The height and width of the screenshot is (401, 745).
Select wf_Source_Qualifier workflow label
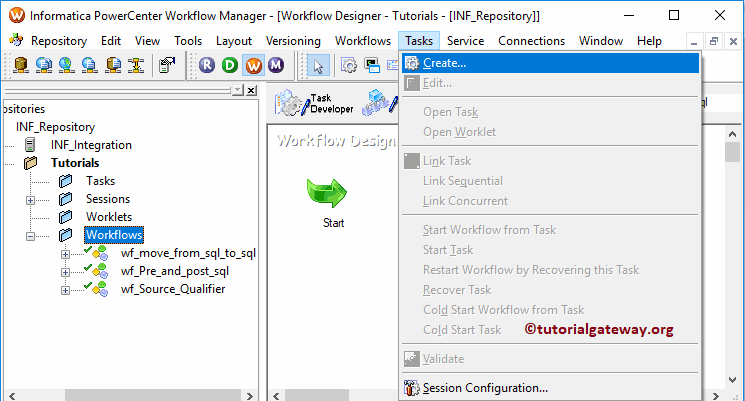[x=173, y=289]
